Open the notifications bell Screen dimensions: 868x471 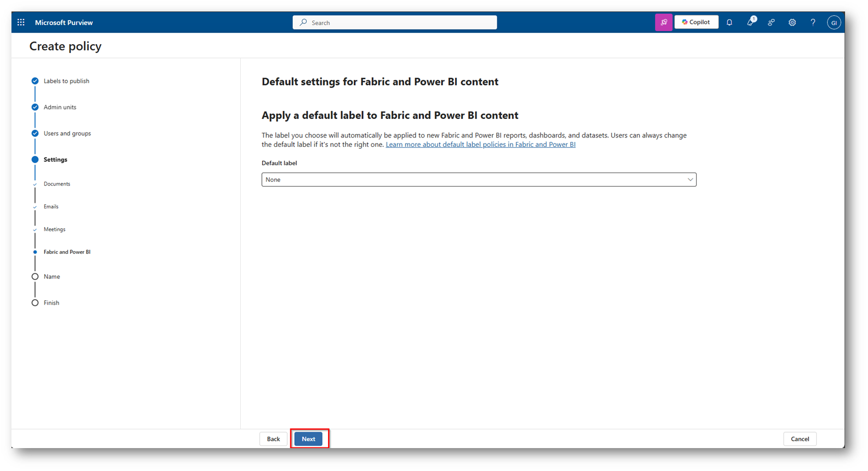click(x=729, y=22)
